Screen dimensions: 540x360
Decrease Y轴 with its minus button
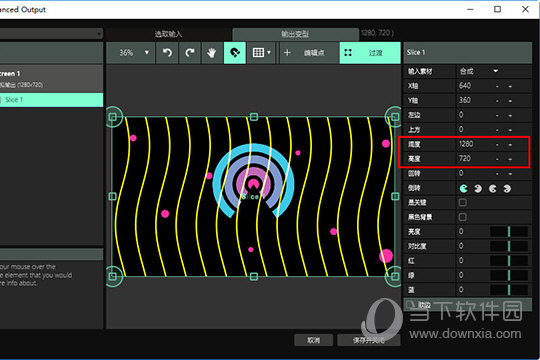tap(497, 101)
